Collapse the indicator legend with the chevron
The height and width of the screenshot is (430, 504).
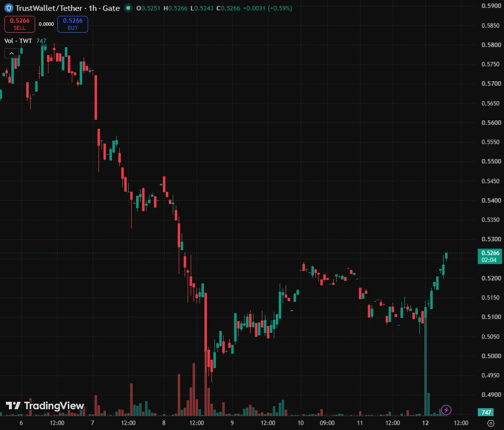(11, 54)
